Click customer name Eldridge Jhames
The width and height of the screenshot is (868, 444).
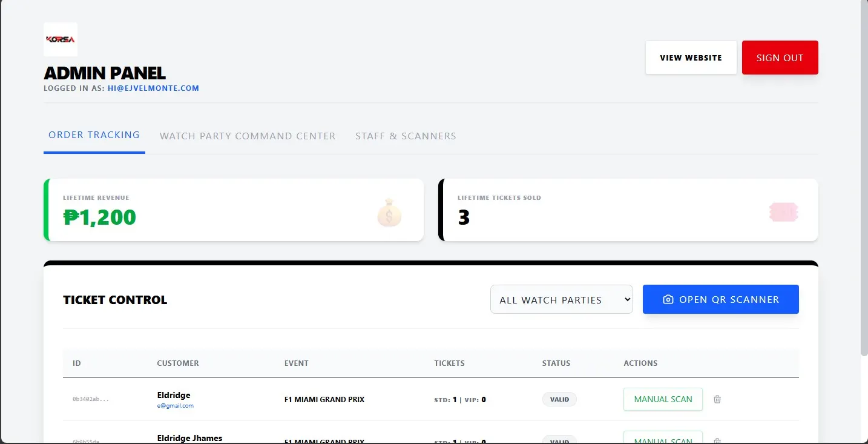click(189, 438)
